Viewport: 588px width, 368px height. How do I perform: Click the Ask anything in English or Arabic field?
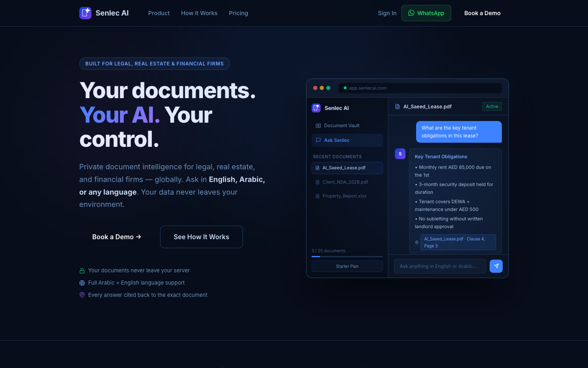440,266
